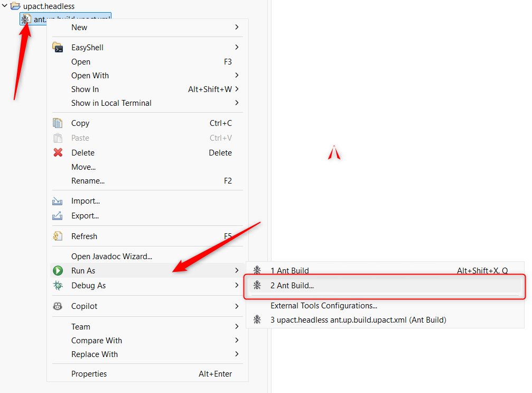
Task: Click the Copy icon in context menu
Action: (x=58, y=123)
